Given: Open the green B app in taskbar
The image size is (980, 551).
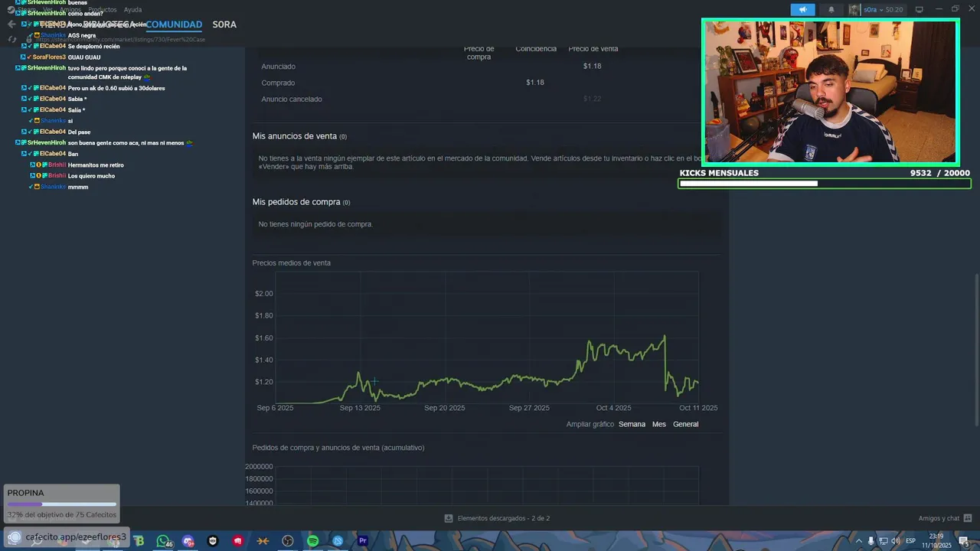Looking at the screenshot, I should pyautogui.click(x=139, y=541).
